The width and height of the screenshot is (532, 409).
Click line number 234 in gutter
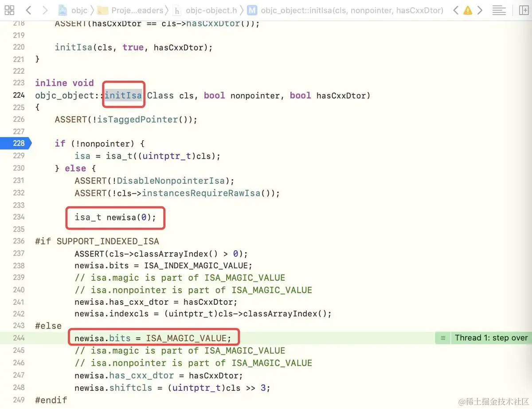coord(19,216)
